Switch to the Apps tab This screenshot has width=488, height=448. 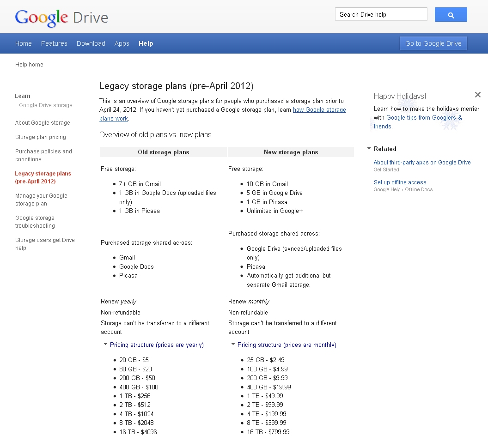click(x=122, y=43)
